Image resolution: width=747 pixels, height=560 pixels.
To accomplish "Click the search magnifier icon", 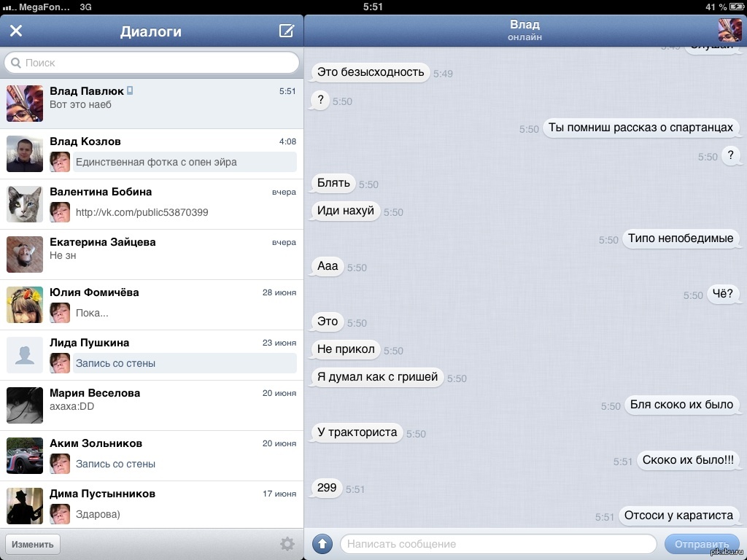I will point(16,63).
